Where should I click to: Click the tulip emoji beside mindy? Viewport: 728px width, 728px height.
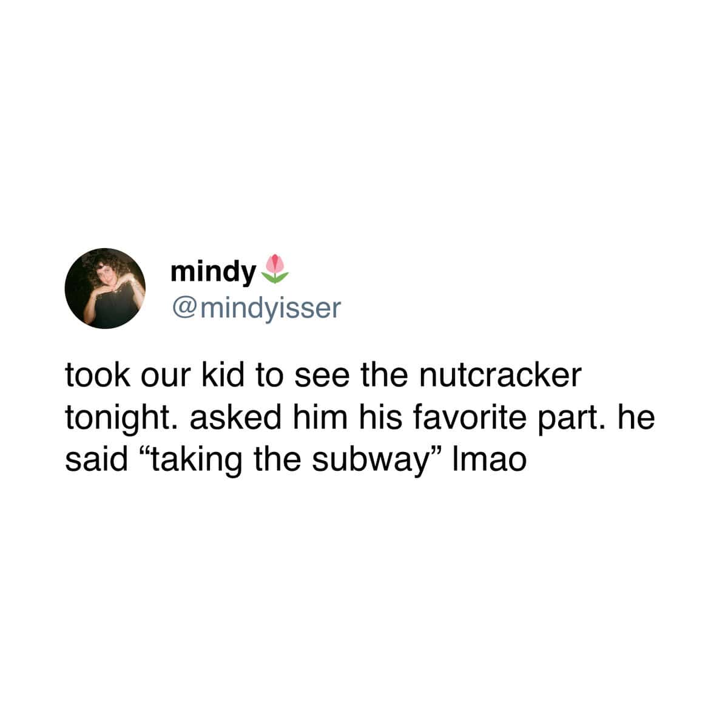(x=275, y=270)
